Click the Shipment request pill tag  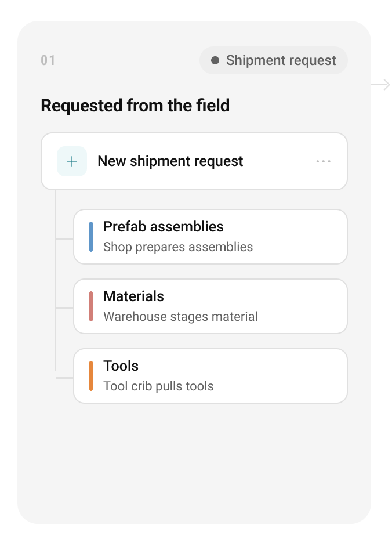pos(274,60)
